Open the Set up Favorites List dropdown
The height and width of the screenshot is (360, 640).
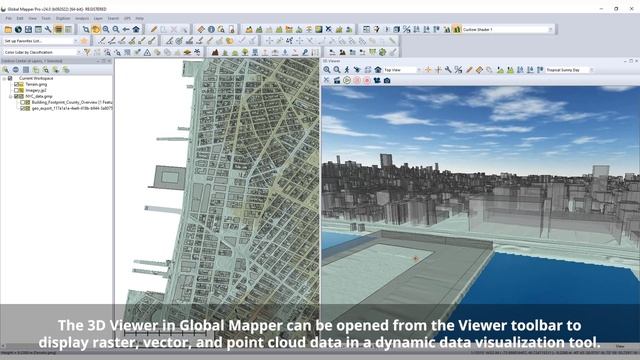(x=75, y=41)
